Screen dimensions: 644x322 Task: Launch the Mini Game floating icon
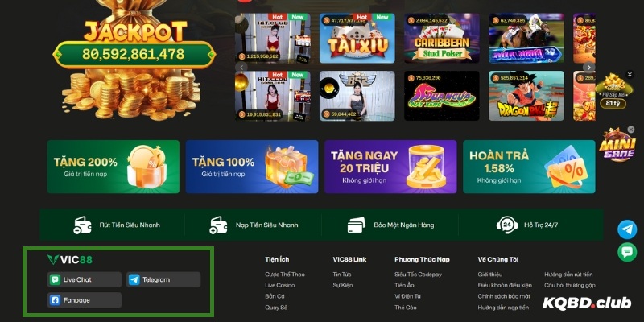coord(617,146)
